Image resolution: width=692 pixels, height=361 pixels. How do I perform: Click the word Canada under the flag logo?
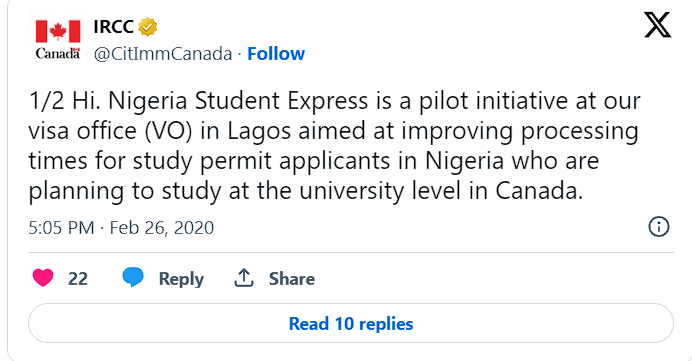pyautogui.click(x=58, y=53)
